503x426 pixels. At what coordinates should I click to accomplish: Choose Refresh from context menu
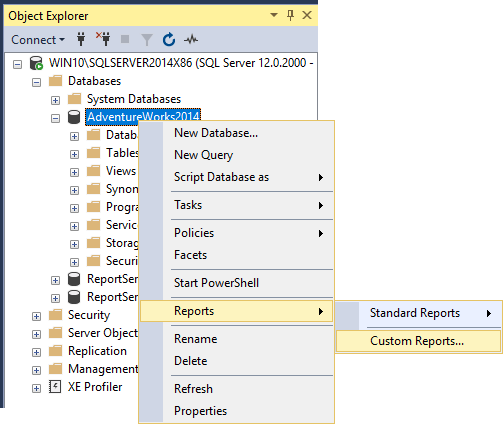pos(237,389)
